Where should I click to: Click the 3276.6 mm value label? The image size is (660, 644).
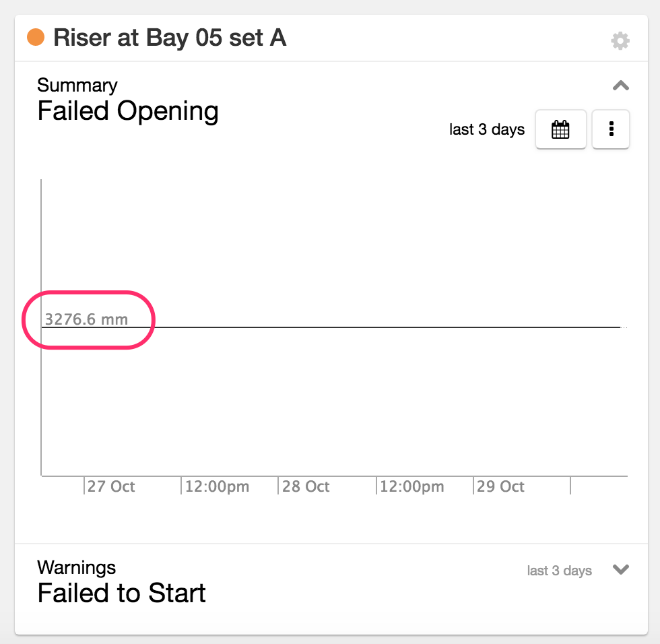click(86, 319)
